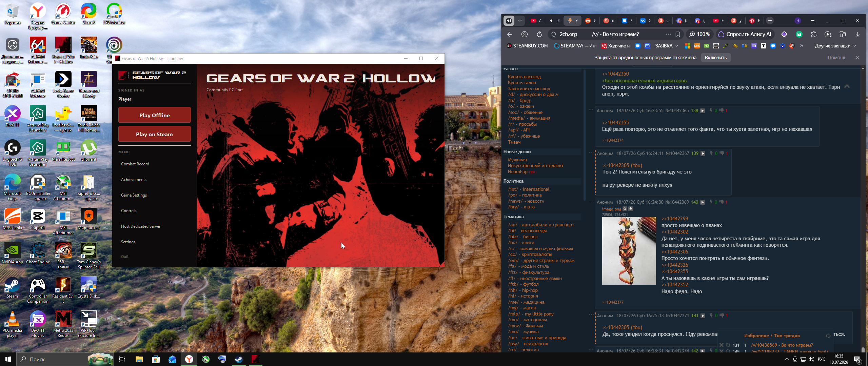
Task: Open the extensions puzzle icon
Action: click(x=814, y=34)
